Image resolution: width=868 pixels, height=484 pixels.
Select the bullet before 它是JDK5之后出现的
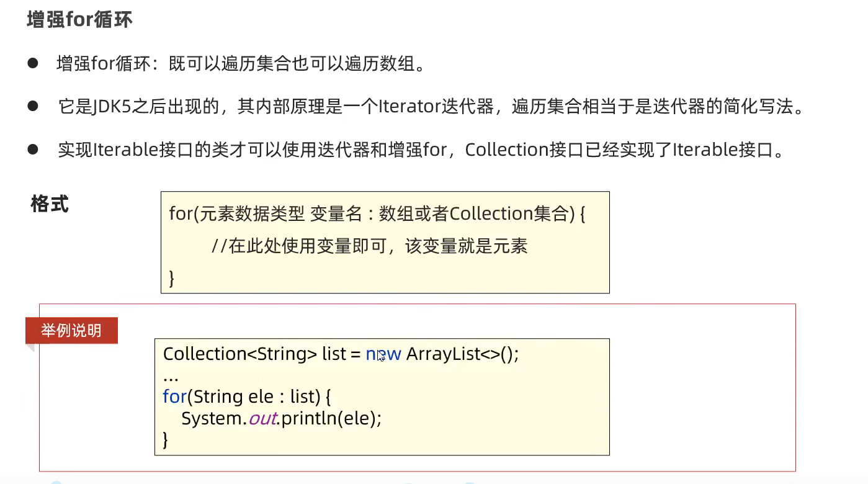point(33,106)
